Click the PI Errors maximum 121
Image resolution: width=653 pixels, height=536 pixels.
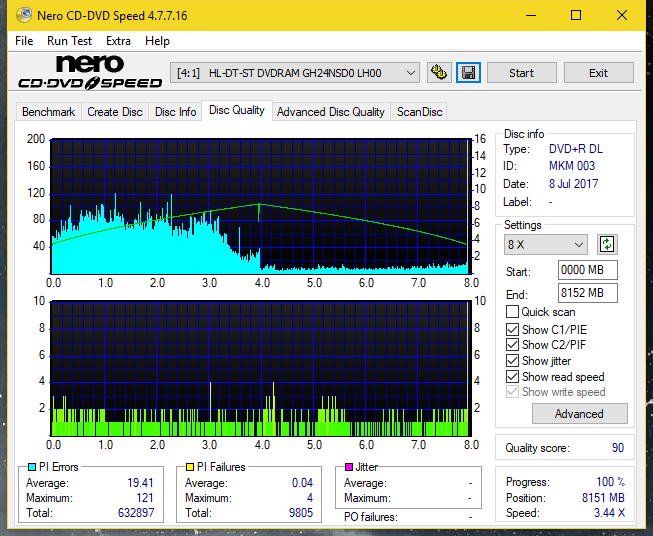tap(145, 498)
